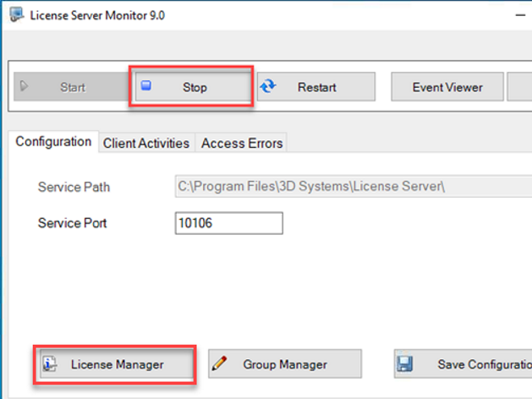Viewport: 532px width, 399px height.
Task: Click the Group Manager pencil icon
Action: pyautogui.click(x=219, y=363)
